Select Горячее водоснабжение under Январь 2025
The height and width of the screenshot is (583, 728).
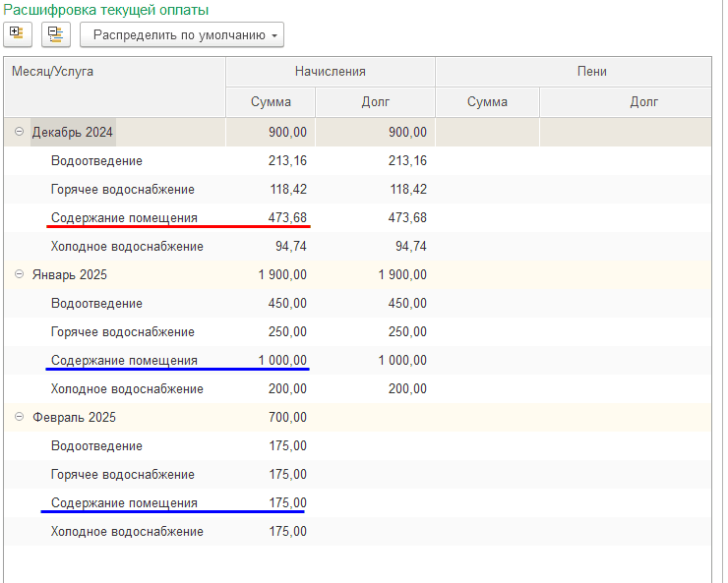pyautogui.click(x=122, y=332)
